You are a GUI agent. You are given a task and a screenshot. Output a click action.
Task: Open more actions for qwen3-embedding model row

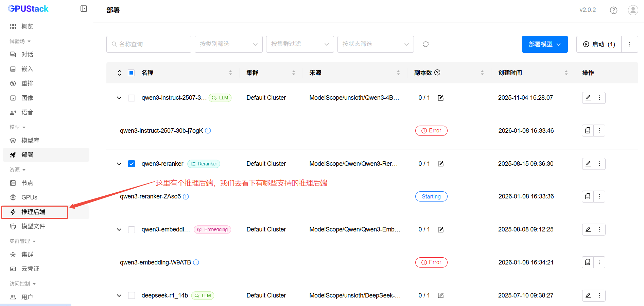click(599, 230)
